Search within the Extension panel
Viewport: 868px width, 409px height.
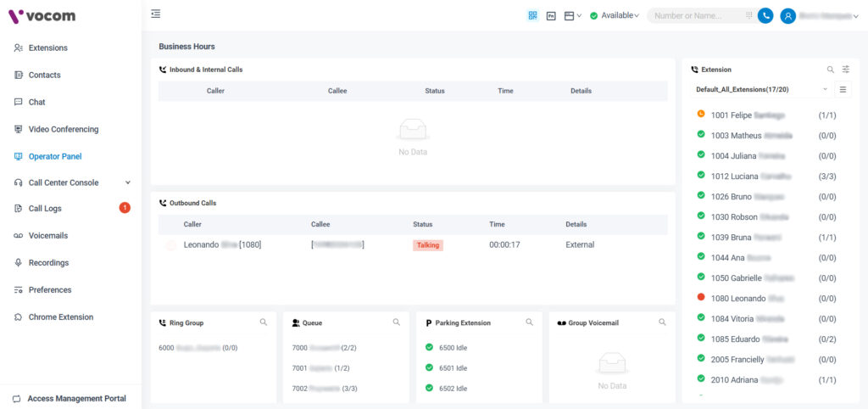831,70
